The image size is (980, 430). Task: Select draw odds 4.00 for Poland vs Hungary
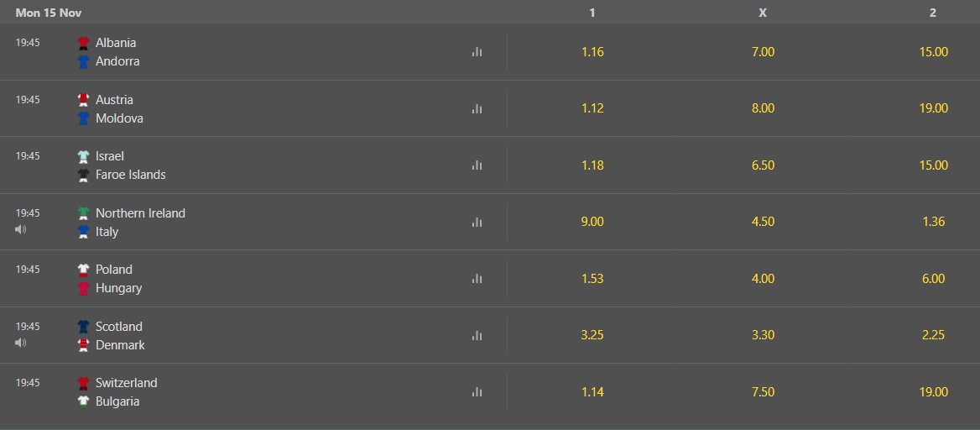coord(763,279)
